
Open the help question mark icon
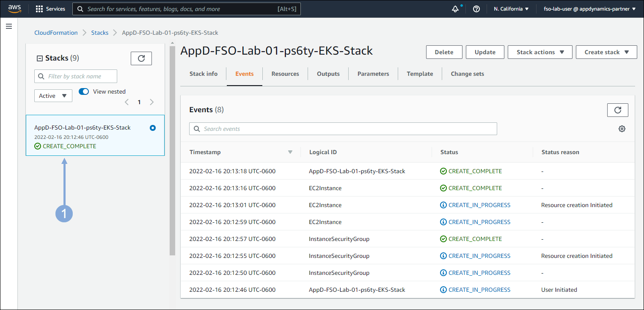(476, 9)
